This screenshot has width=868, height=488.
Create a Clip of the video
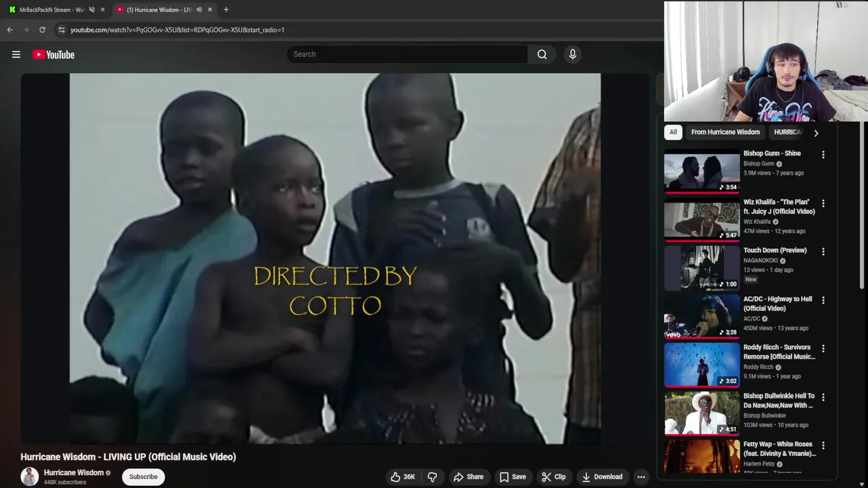click(x=553, y=476)
